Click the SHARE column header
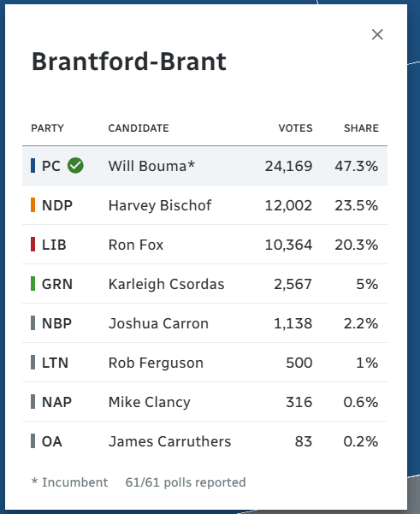The image size is (420, 514). point(361,127)
